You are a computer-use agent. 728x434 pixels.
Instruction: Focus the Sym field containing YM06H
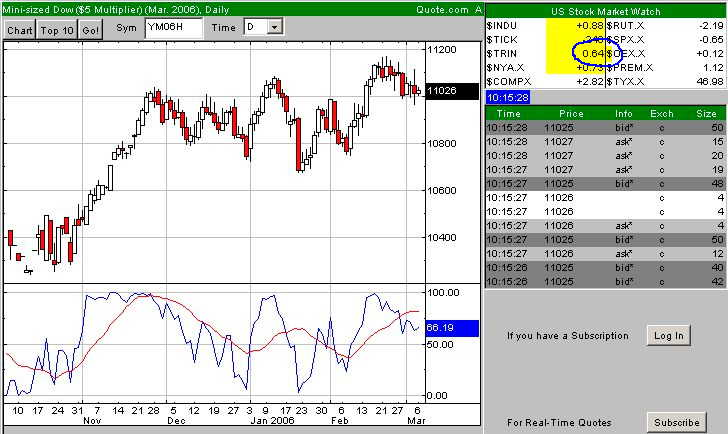tap(174, 28)
